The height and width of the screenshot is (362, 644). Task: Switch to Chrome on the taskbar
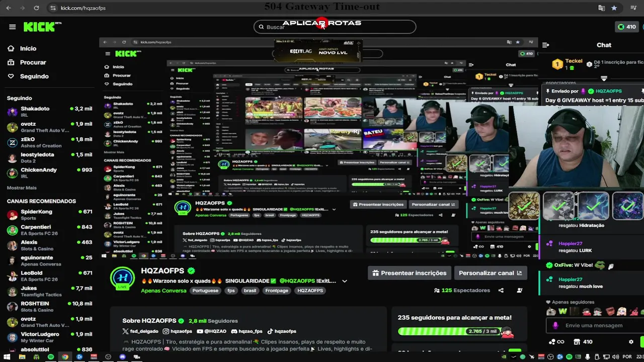65,357
